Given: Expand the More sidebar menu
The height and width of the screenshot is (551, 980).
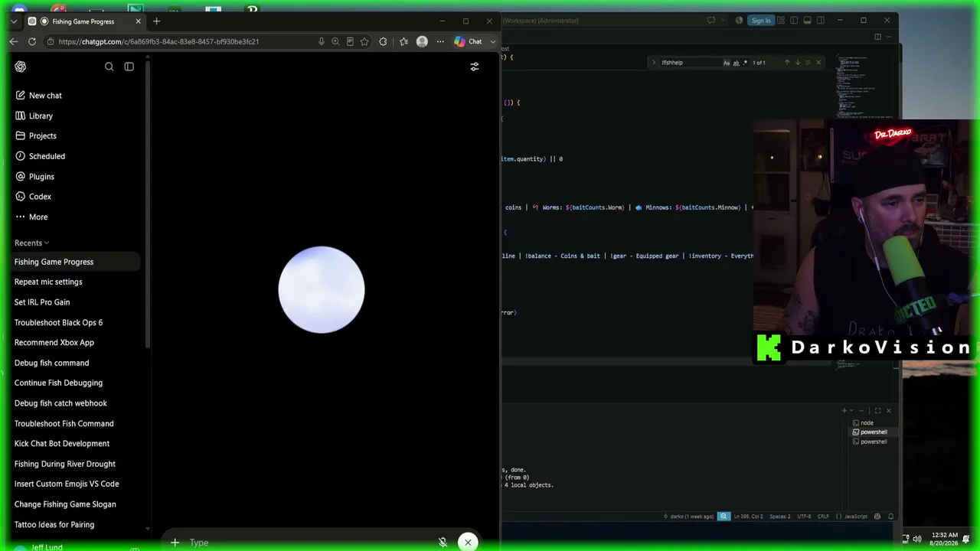Looking at the screenshot, I should click(x=31, y=217).
